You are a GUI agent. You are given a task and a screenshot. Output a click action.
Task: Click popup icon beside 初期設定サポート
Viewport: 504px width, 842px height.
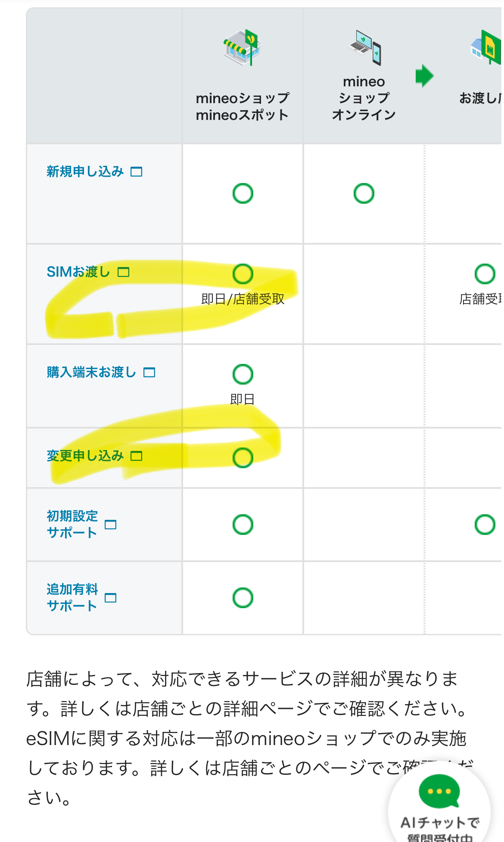point(111,525)
